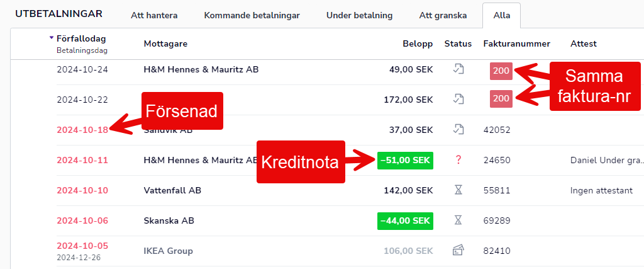Image resolution: width=644 pixels, height=269 pixels.
Task: Click payment status icon for IKEA Group
Action: coord(458,250)
